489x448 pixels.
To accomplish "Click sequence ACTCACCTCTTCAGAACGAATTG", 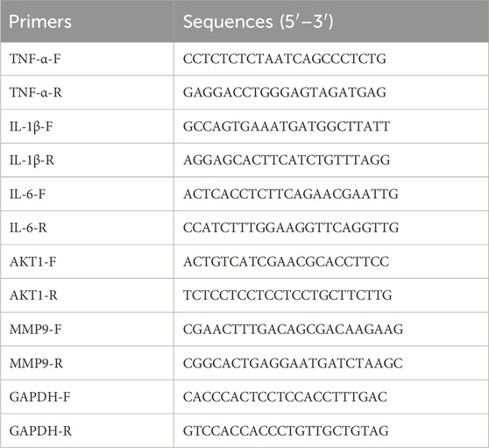I will click(291, 194).
